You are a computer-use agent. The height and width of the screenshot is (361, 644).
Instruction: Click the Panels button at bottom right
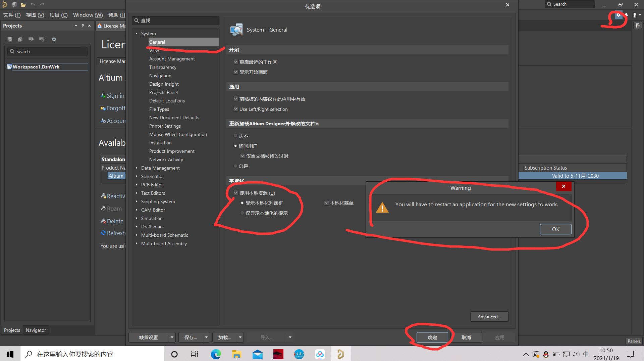[x=634, y=341]
